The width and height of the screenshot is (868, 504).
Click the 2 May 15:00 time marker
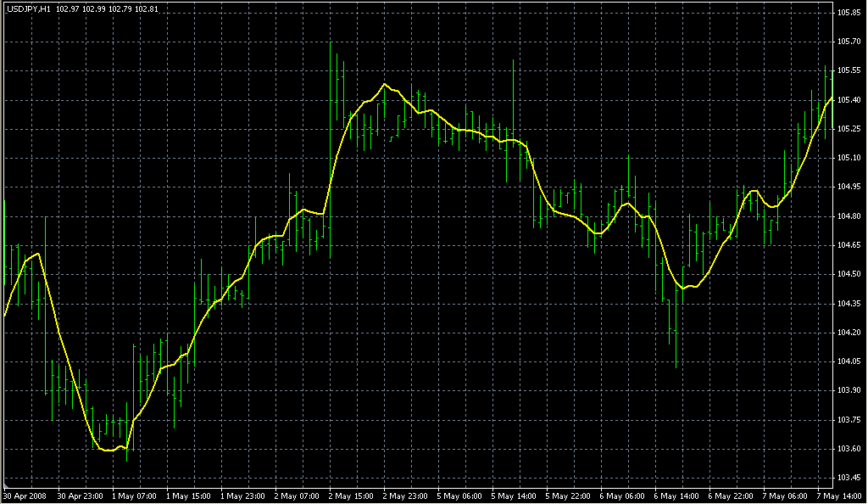click(348, 495)
